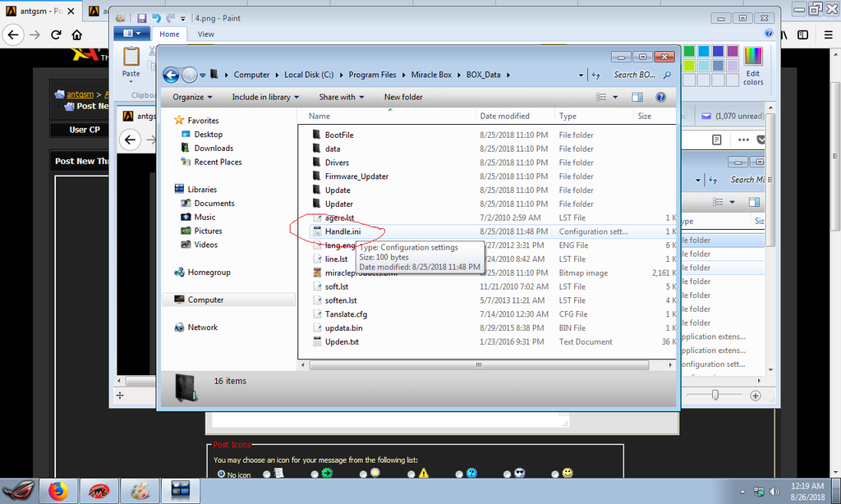Viewport: 841px width, 504px height.
Task: Click Documents in the navigation pane
Action: click(214, 204)
